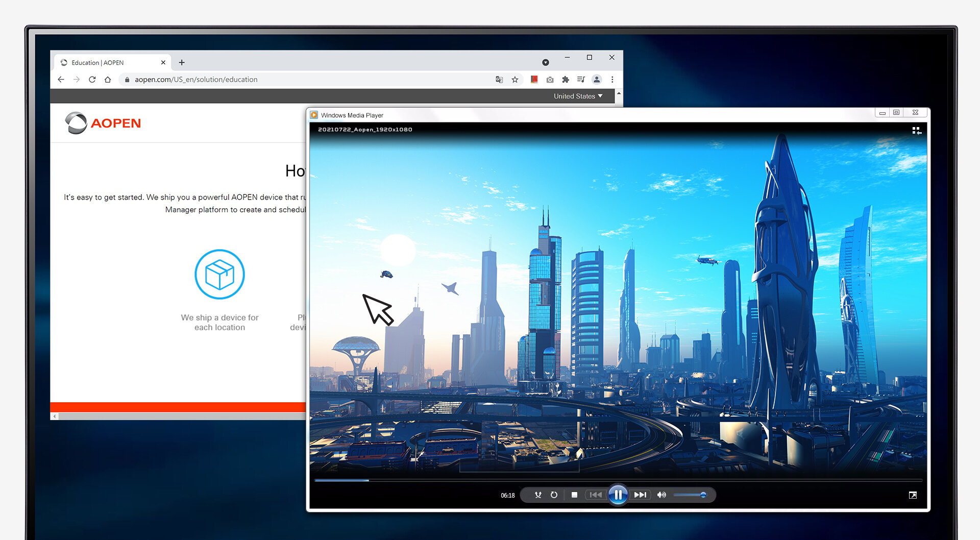Click 'We ship a device for each location' text
980x540 pixels.
tap(219, 323)
